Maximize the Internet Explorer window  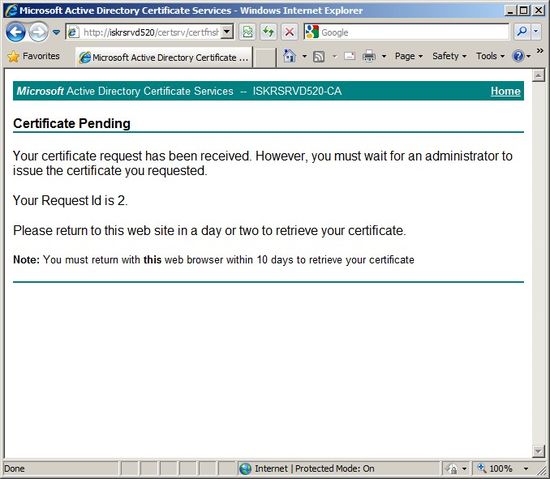tap(524, 11)
